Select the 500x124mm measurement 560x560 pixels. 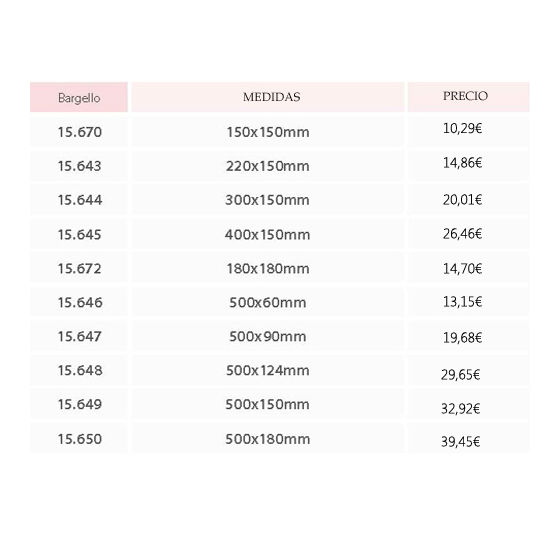point(268,370)
